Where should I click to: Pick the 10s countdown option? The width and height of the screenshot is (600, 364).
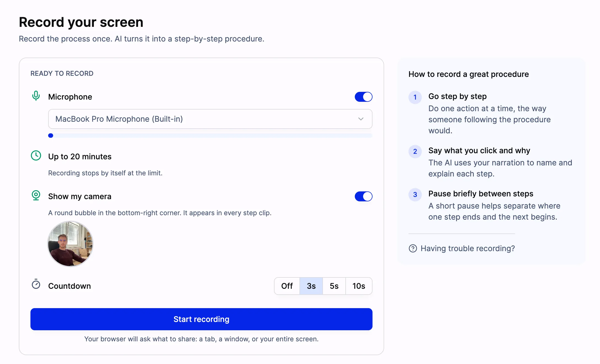coord(359,286)
